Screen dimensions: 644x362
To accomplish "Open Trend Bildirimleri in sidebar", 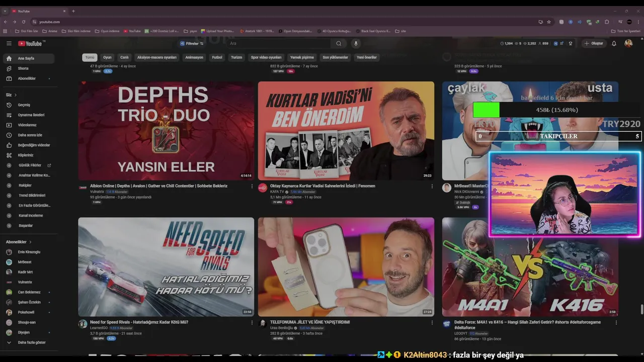I will point(28,196).
